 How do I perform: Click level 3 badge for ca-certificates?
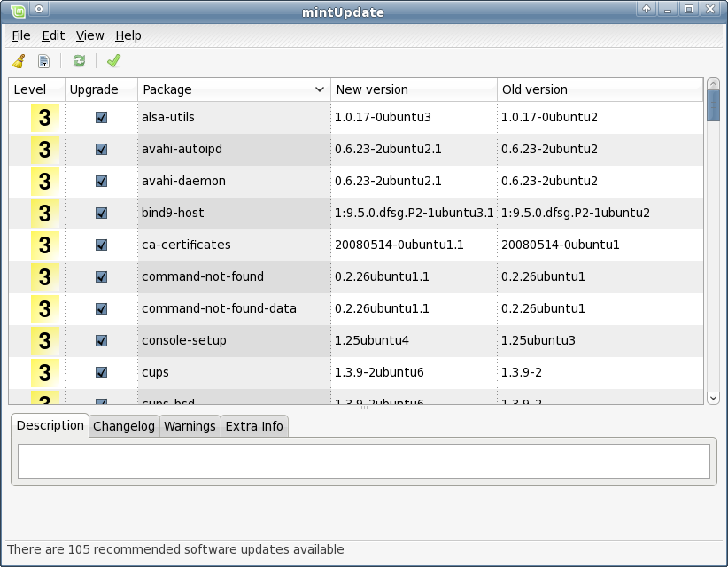tap(44, 245)
